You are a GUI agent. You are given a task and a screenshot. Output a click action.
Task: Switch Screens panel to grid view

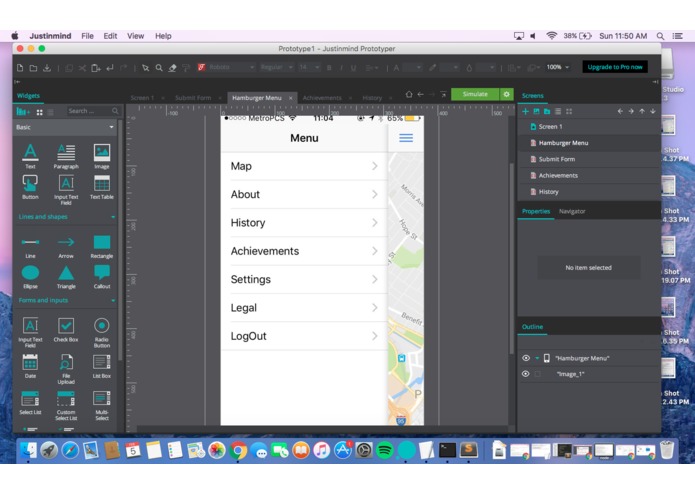[x=569, y=112]
